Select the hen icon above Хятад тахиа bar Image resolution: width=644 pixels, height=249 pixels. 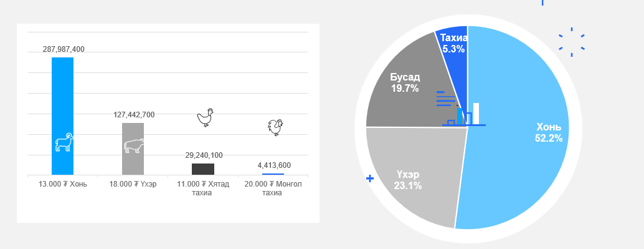click(x=206, y=118)
